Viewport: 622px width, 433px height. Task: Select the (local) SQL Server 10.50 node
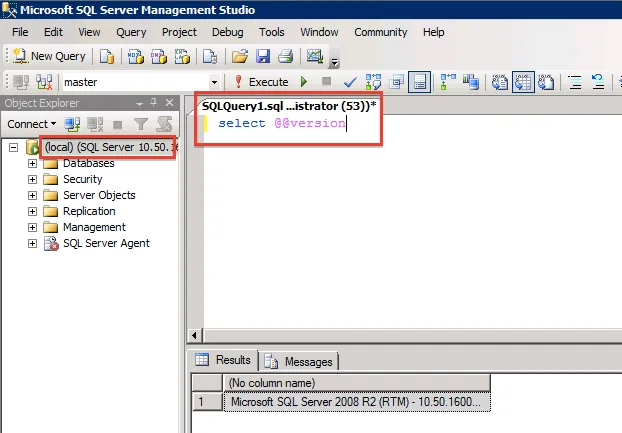click(111, 147)
